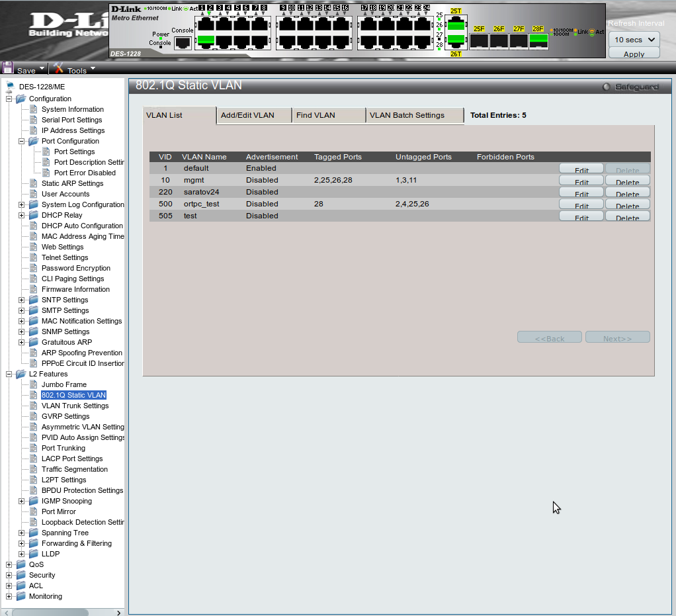
Task: Click the QoS folder icon
Action: pos(21,564)
